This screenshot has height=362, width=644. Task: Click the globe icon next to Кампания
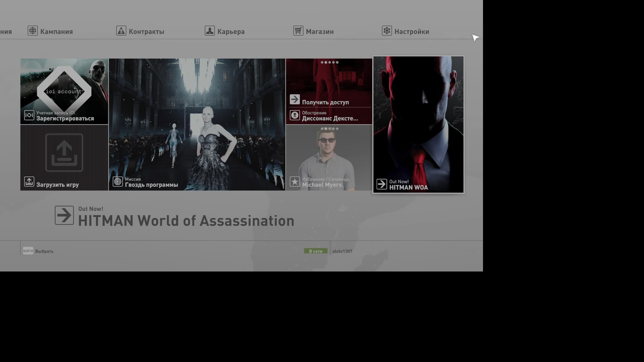coord(33,31)
